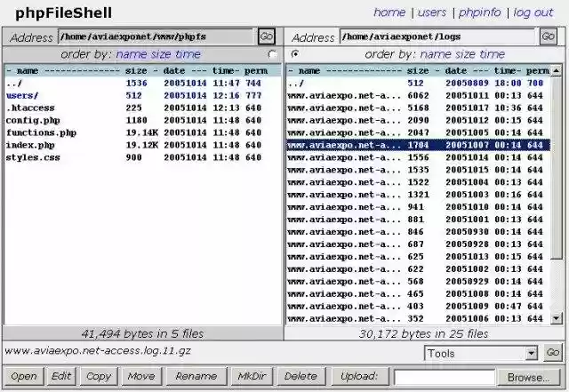Select log file with size 2047
This screenshot has width=569, height=392.
point(418,132)
